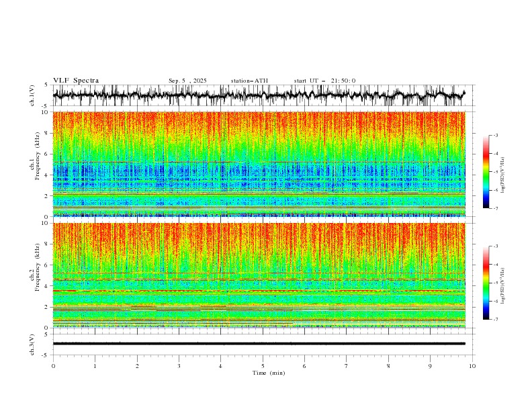Image resolution: width=532 pixels, height=411 pixels.
Task: Click the ch.1 spectrogram color bar
Action: [486, 171]
